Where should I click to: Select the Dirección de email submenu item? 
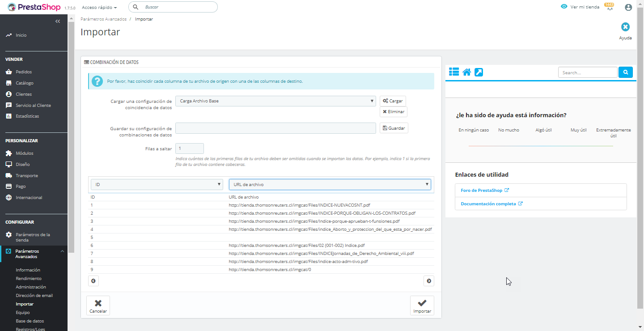click(34, 296)
